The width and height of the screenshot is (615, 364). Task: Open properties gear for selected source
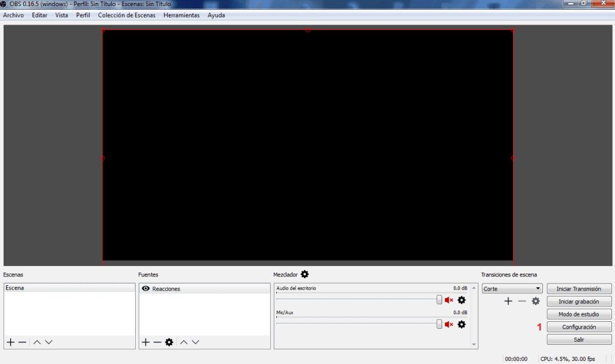(169, 342)
